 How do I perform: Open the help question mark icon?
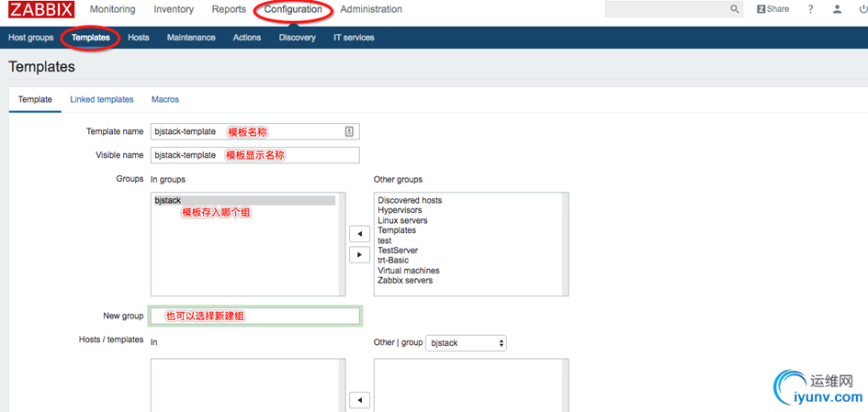click(810, 9)
